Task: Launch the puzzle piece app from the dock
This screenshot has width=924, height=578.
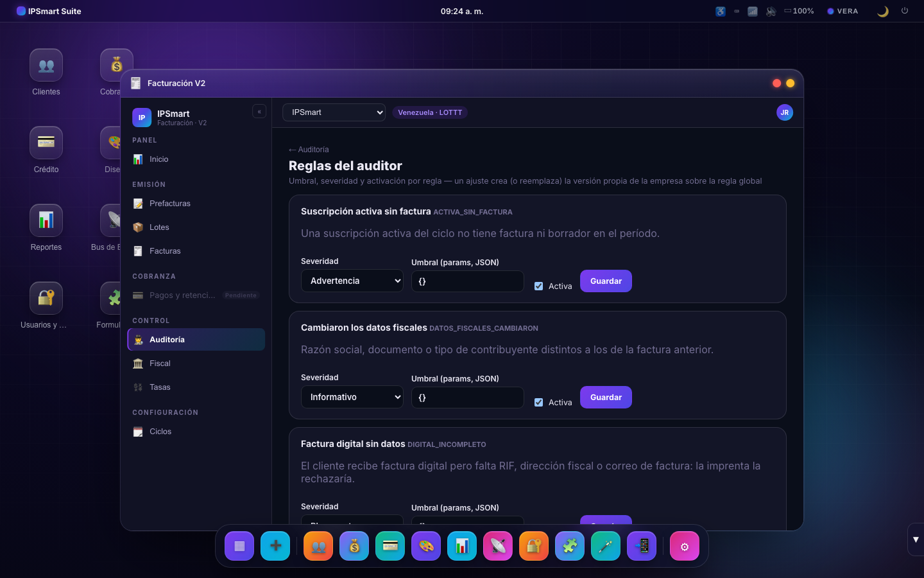Action: pos(570,546)
